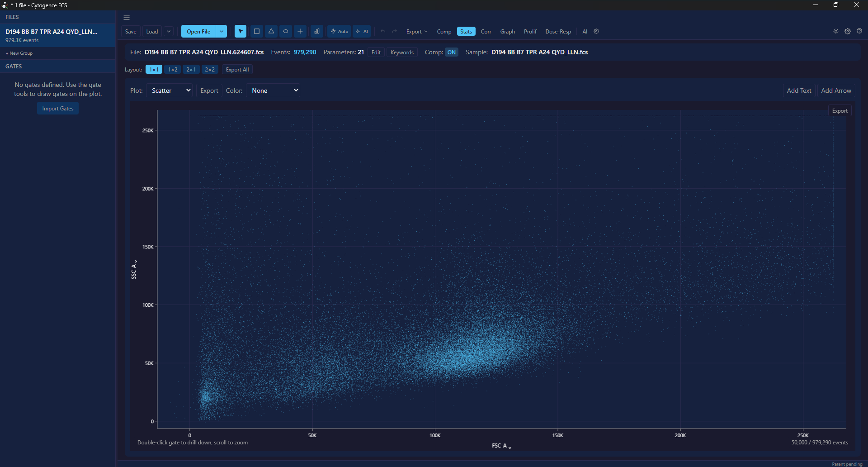Click the Add Text button
This screenshot has height=467, width=868.
pos(799,91)
